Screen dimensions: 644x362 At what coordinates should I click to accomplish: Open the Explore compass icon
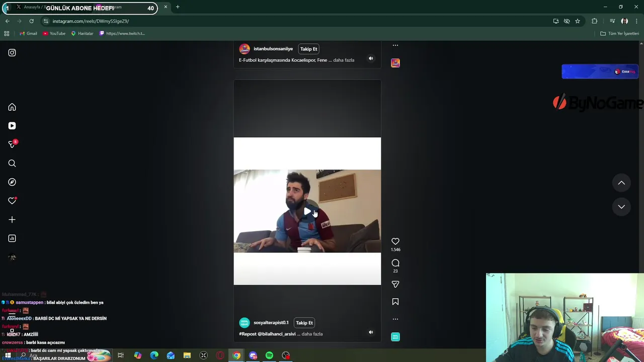pyautogui.click(x=12, y=182)
